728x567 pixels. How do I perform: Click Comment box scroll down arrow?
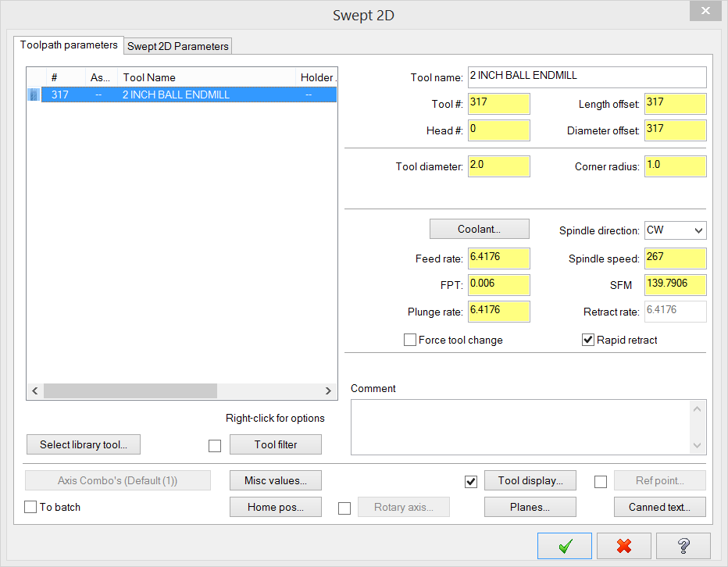697,445
